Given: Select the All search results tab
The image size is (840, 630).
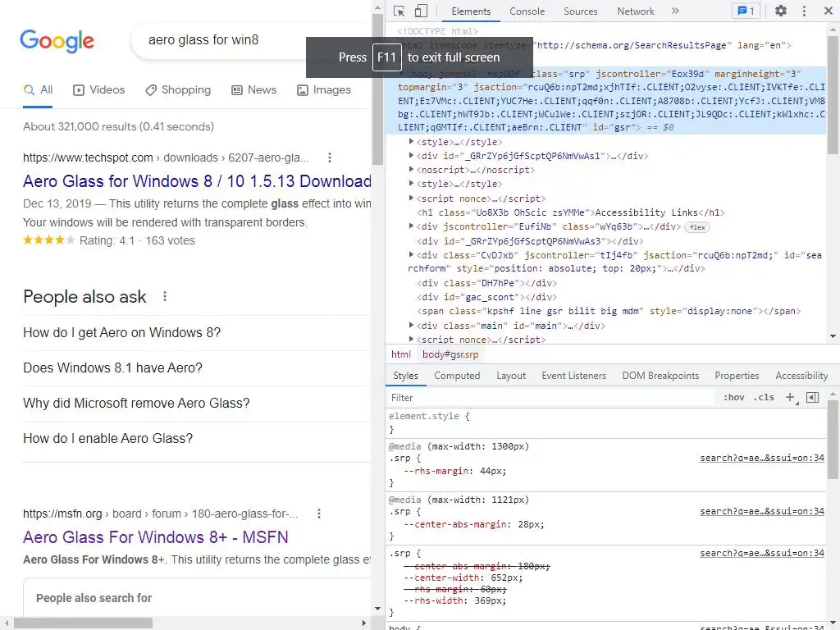Looking at the screenshot, I should [38, 90].
